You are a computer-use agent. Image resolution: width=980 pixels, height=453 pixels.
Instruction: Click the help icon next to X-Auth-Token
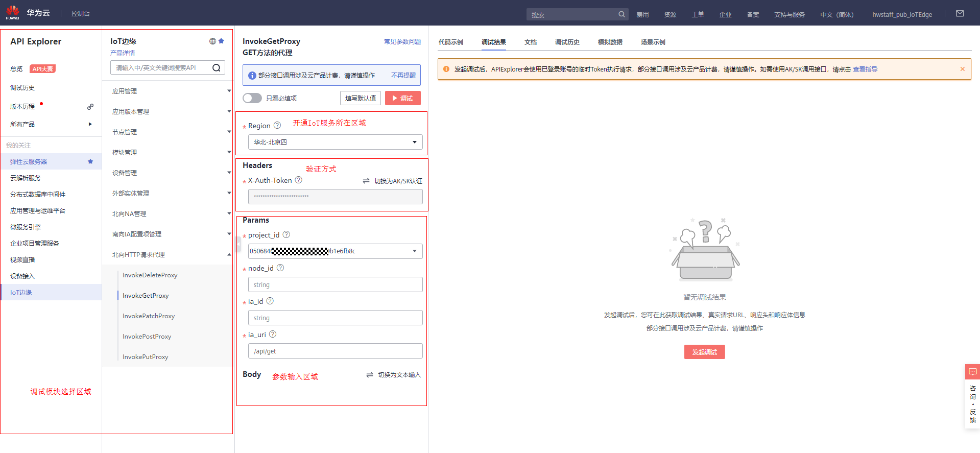(299, 180)
